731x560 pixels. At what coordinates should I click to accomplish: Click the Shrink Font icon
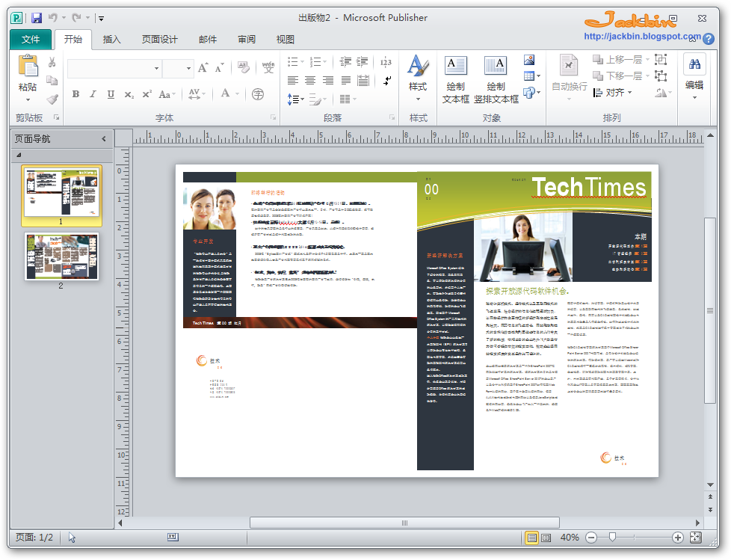point(220,68)
